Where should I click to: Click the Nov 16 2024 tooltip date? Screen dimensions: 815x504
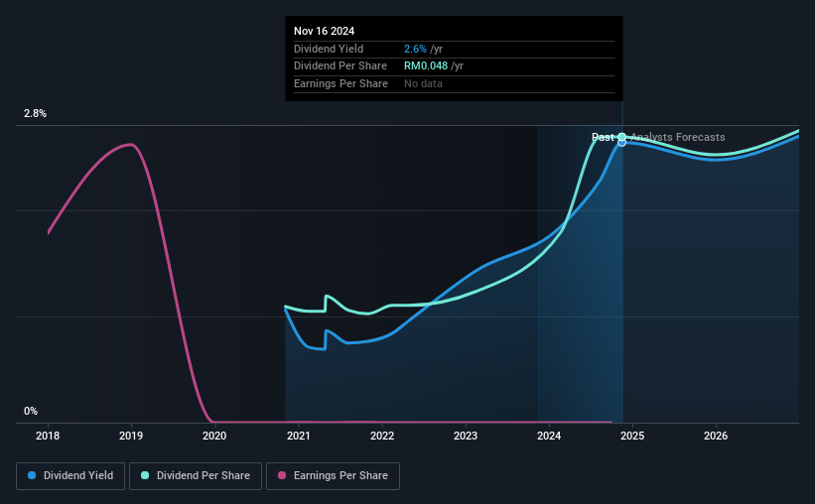click(x=324, y=31)
